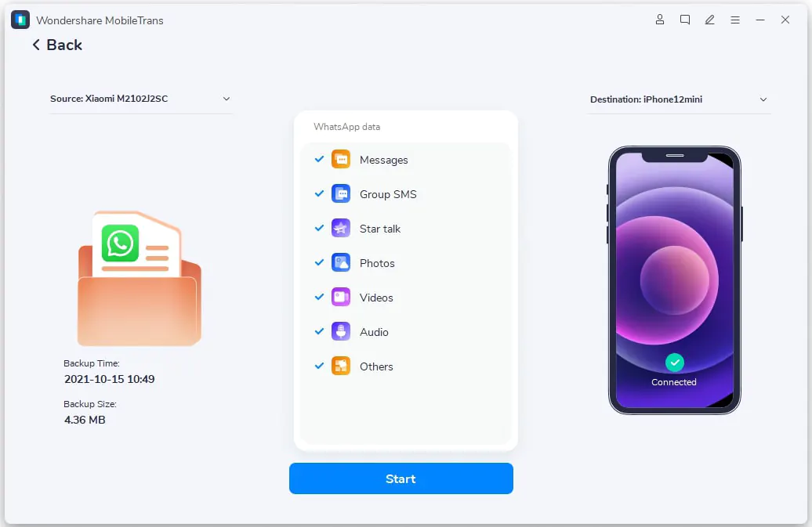The width and height of the screenshot is (812, 527).
Task: Toggle the Videos checkmark
Action: pos(319,298)
